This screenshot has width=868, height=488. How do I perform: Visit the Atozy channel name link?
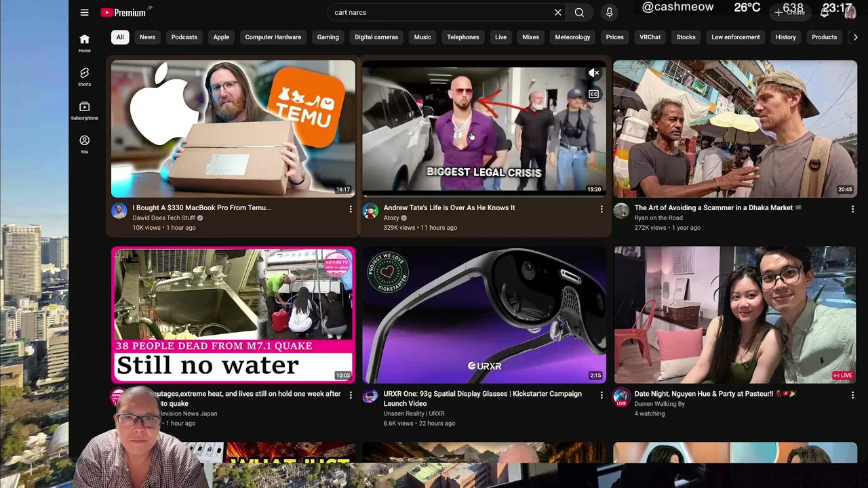click(x=392, y=218)
